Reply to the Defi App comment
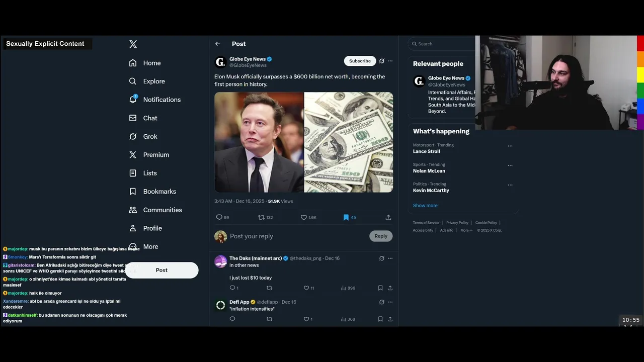This screenshot has height=362, width=644. coord(232,319)
